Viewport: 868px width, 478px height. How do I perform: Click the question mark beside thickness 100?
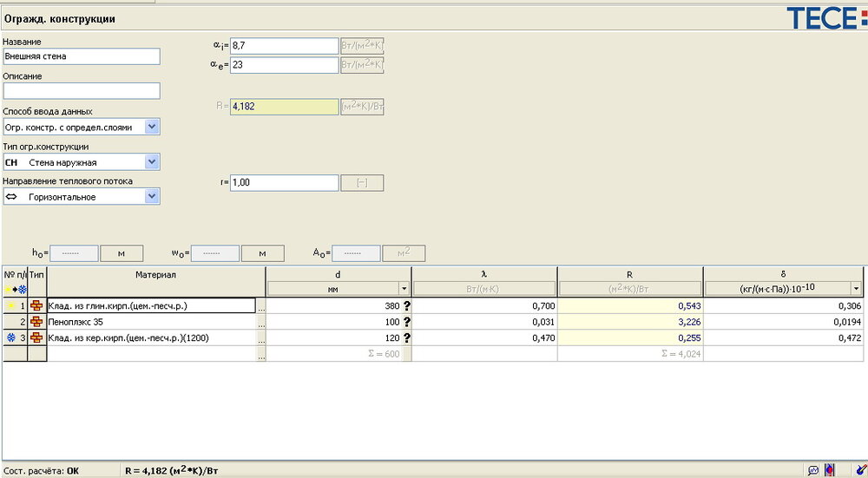pyautogui.click(x=404, y=322)
